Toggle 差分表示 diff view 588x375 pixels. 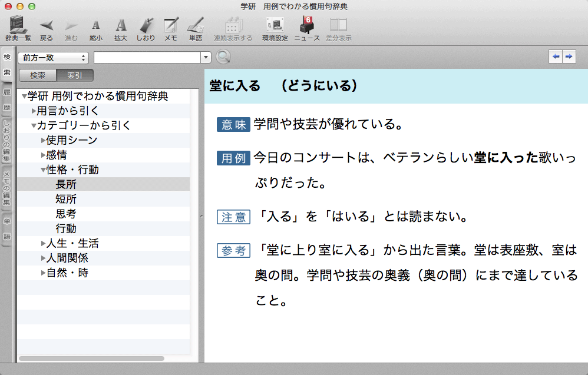[x=338, y=28]
